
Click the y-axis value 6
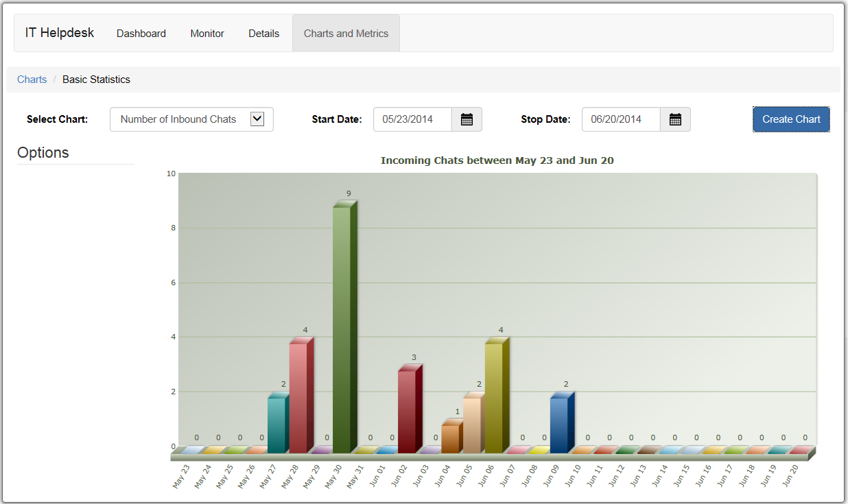173,283
